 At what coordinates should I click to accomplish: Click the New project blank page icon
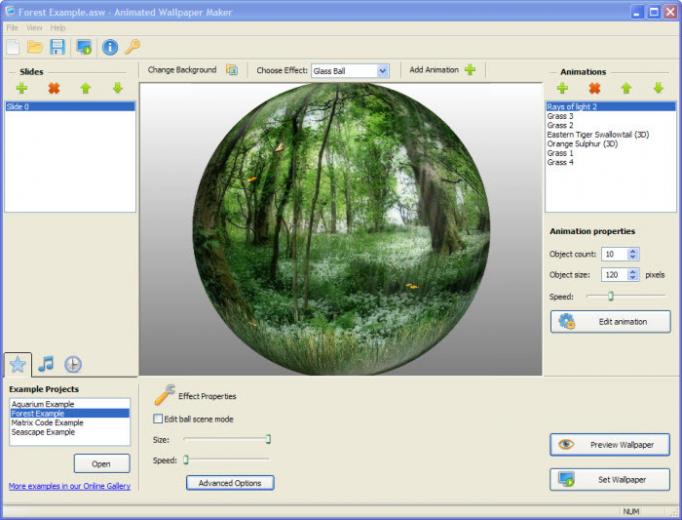click(13, 47)
